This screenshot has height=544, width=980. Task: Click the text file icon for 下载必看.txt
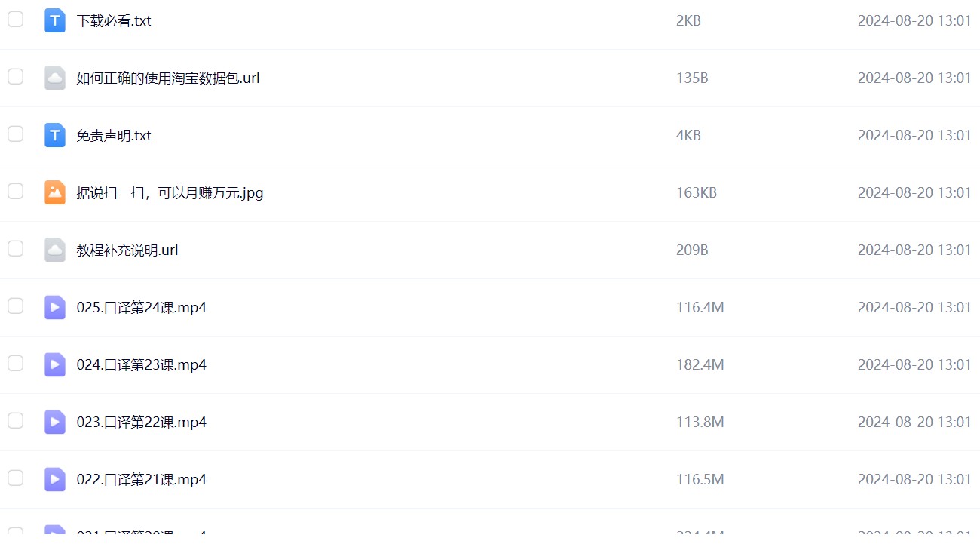click(55, 20)
